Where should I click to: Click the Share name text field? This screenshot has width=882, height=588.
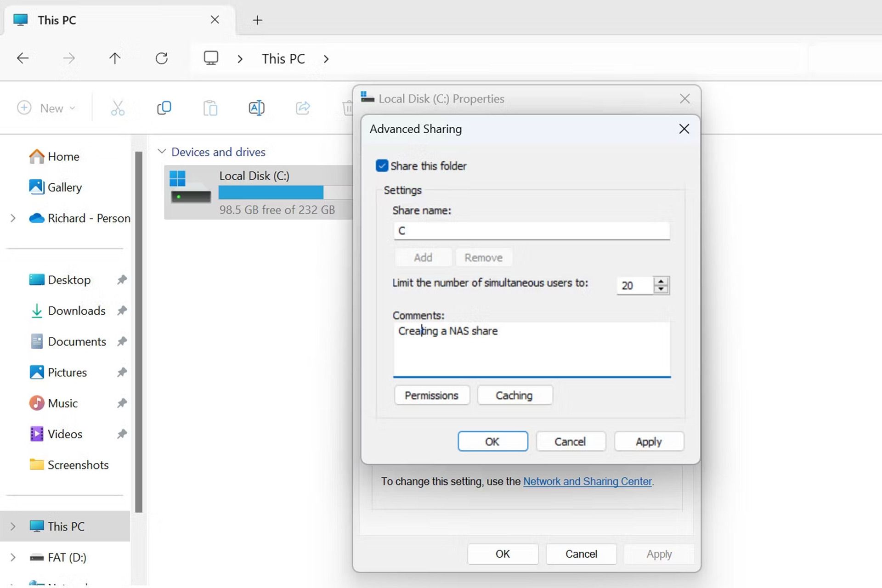click(x=531, y=231)
